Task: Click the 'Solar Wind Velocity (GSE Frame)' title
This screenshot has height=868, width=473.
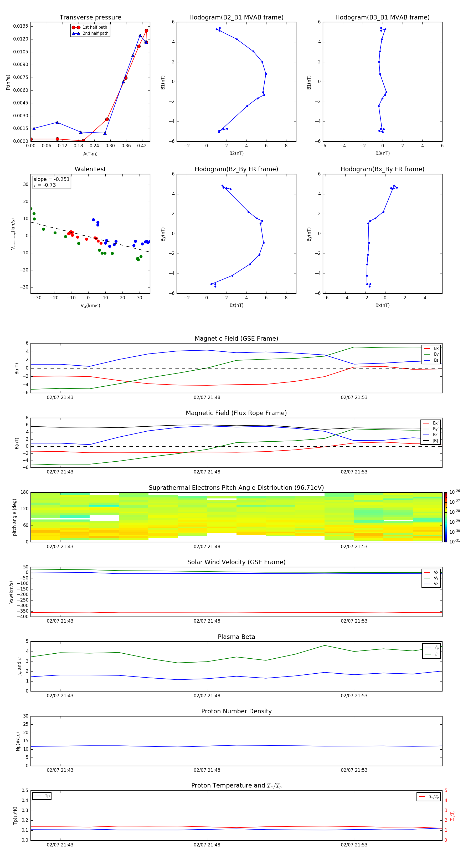Action: tap(236, 562)
